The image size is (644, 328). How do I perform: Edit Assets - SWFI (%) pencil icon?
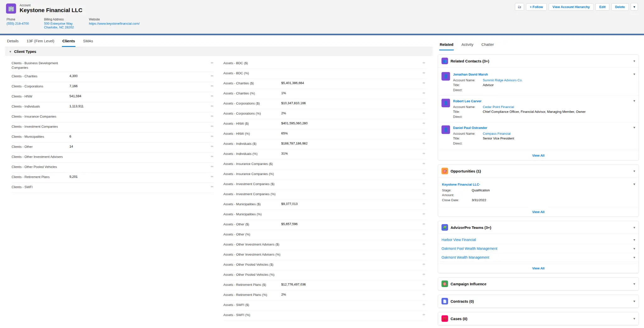coord(424,315)
